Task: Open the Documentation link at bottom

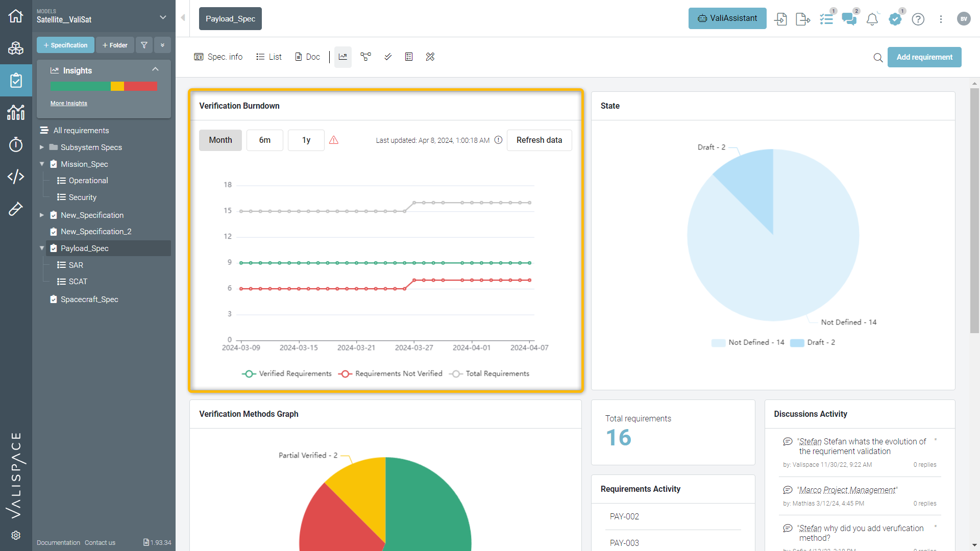Action: [x=58, y=542]
